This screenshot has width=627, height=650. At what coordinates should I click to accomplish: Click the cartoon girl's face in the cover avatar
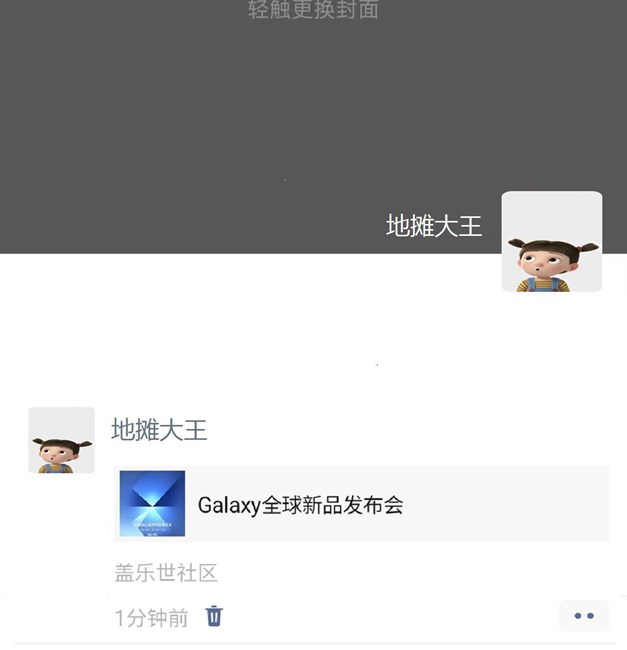542,263
